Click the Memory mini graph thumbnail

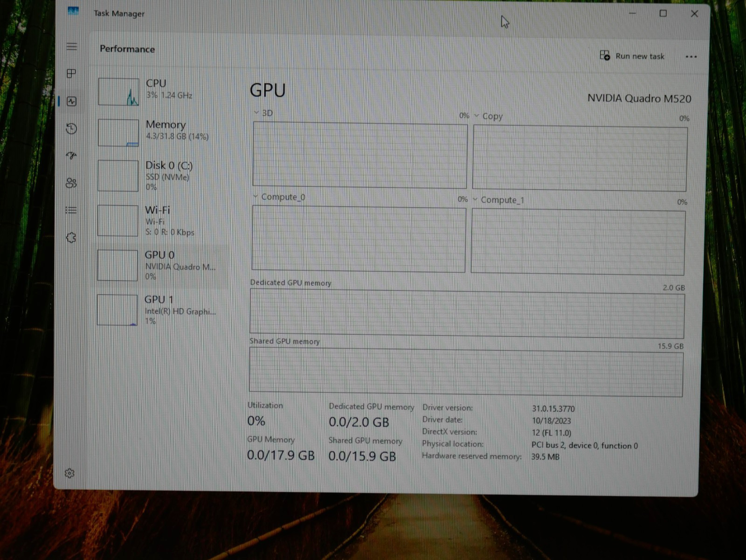tap(118, 132)
